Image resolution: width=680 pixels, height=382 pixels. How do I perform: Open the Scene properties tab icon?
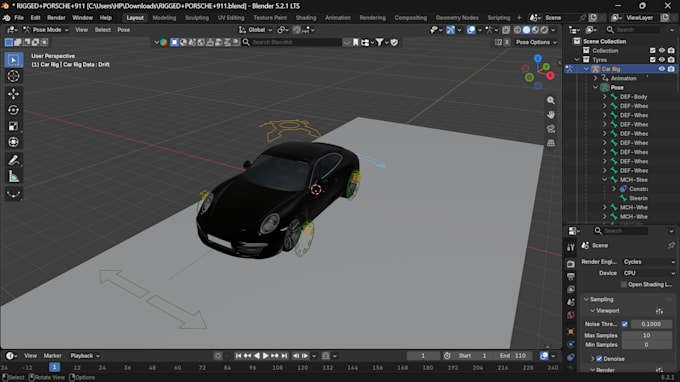click(x=571, y=302)
